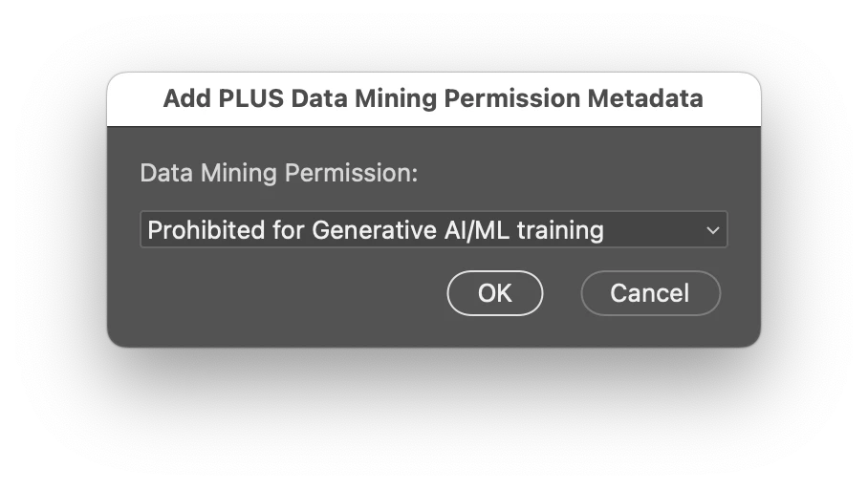Expand the options via the small down-arrow icon
Image resolution: width=868 pixels, height=489 pixels.
click(x=713, y=230)
